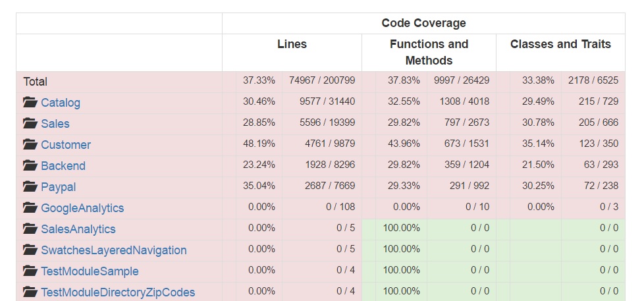This screenshot has width=644, height=301.
Task: Open the Sales module link
Action: click(55, 124)
